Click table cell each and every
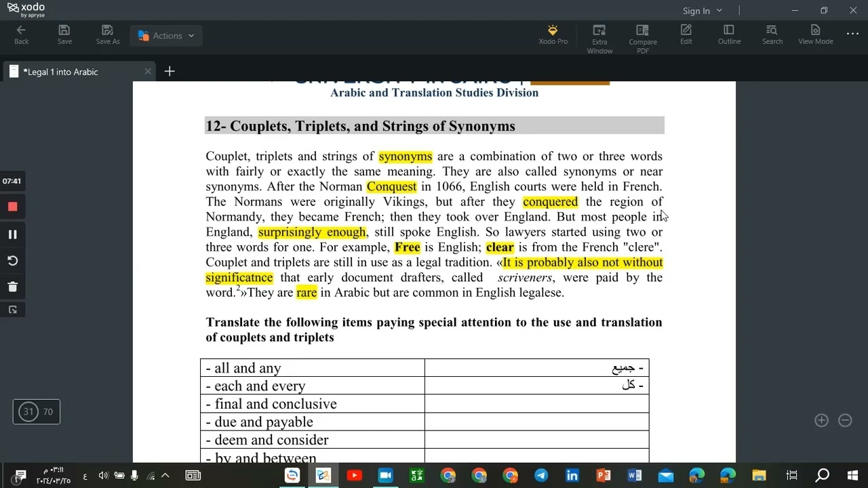868x488 pixels. tap(313, 386)
